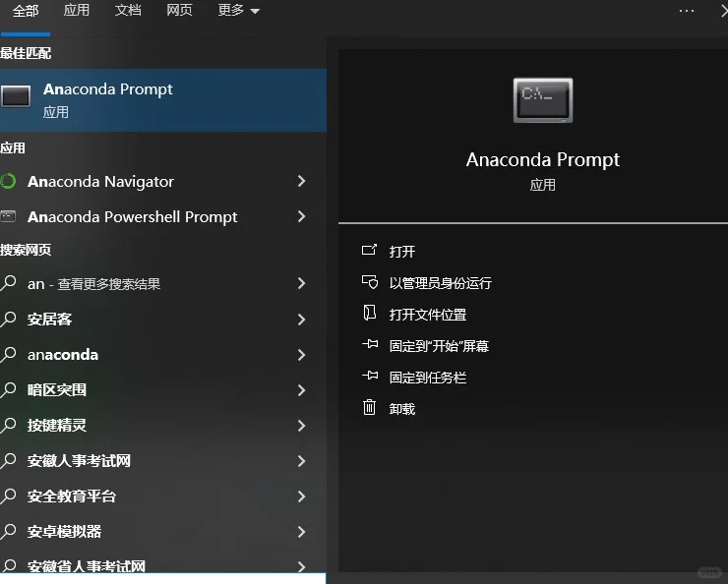Screen dimensions: 728x584
Task: Open Anaconda Powershell Prompt result
Action: point(163,216)
